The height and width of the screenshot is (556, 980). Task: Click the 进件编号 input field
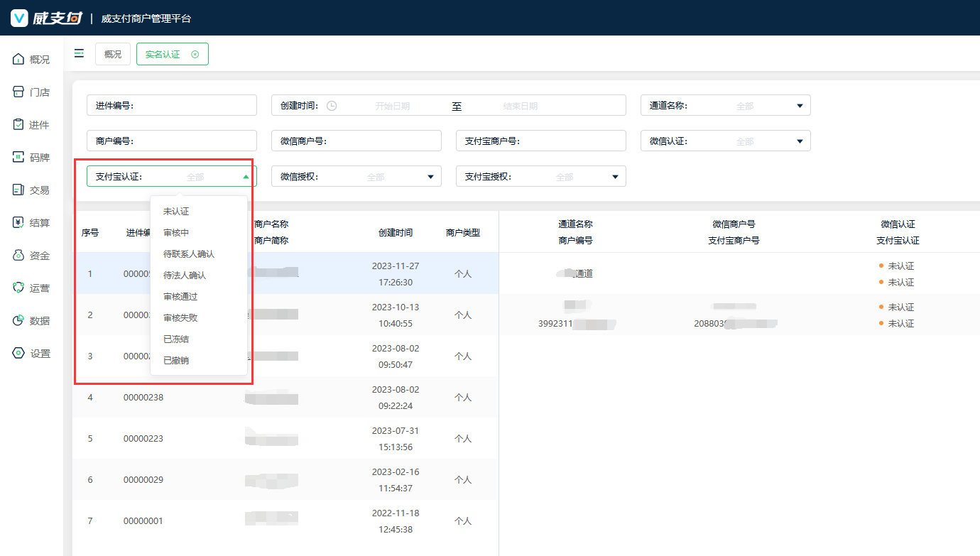pyautogui.click(x=193, y=106)
